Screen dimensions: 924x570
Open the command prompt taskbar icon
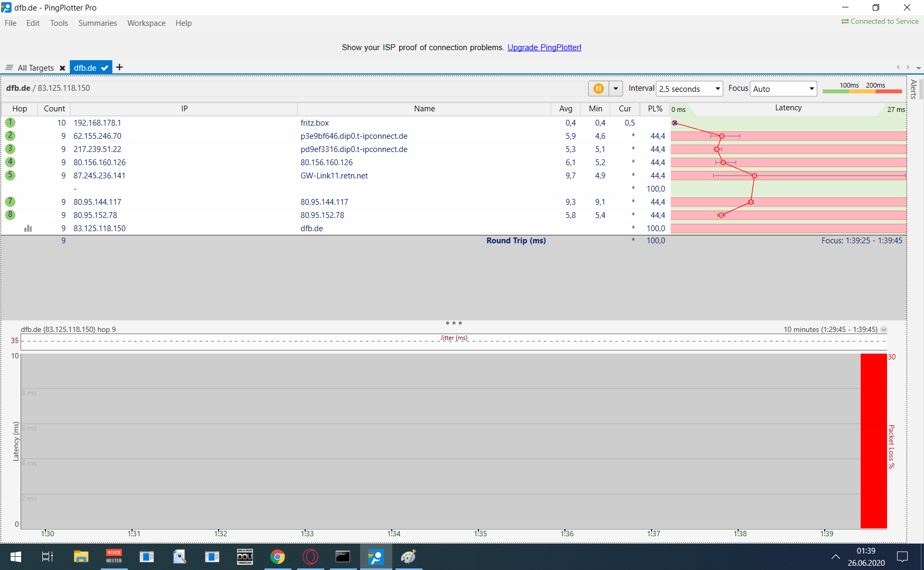coord(343,557)
